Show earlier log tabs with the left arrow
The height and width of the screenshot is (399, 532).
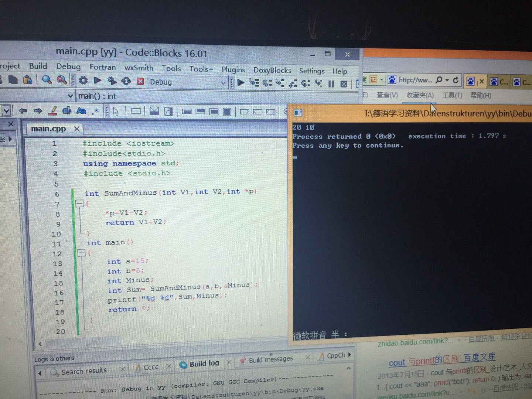point(40,373)
